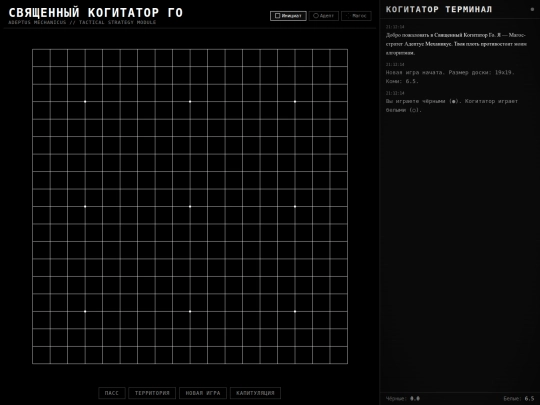The height and width of the screenshot is (405, 540).
Task: Place a stone on the lower-right star point
Action: 295,311
